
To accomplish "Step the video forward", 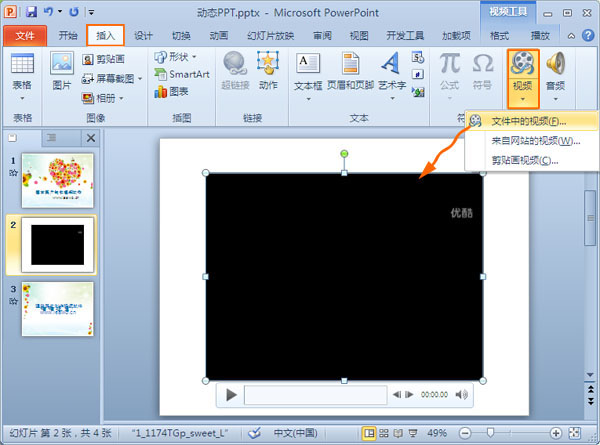I will tap(409, 394).
